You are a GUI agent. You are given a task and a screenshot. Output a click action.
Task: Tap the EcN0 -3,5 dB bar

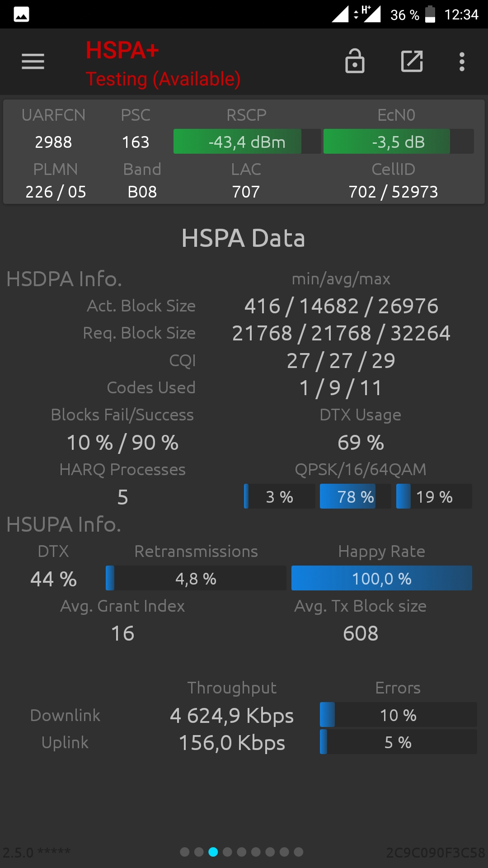(399, 142)
